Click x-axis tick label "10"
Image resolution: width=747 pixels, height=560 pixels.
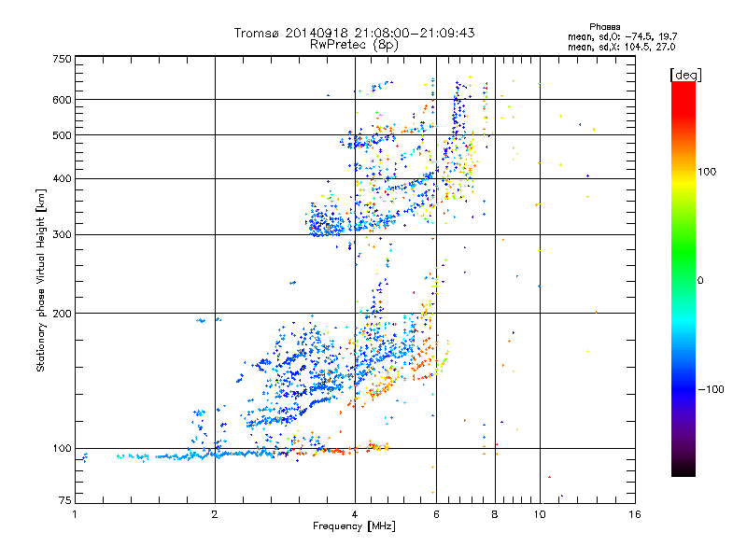click(x=540, y=514)
